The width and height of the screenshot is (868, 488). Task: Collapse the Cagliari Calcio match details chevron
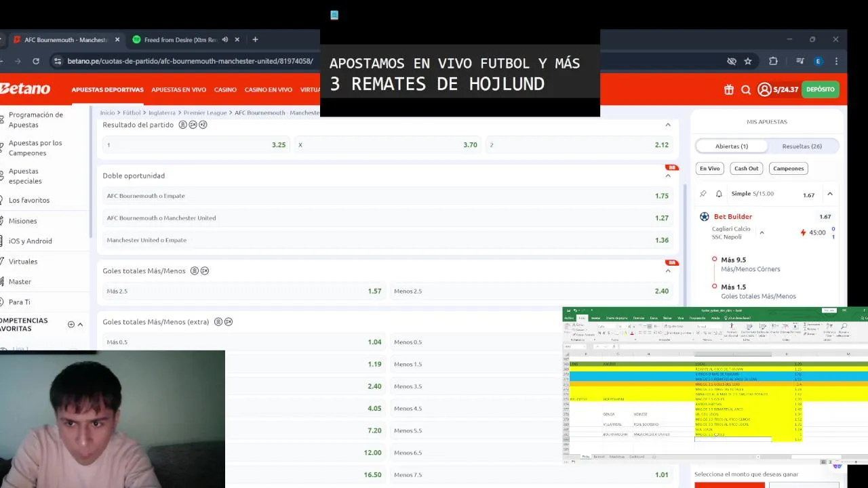[x=762, y=232]
